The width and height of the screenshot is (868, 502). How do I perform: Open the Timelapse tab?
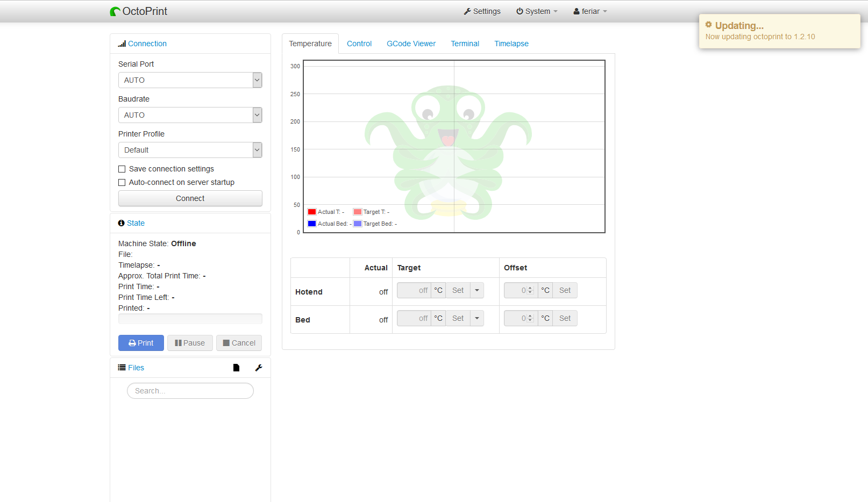pos(511,44)
